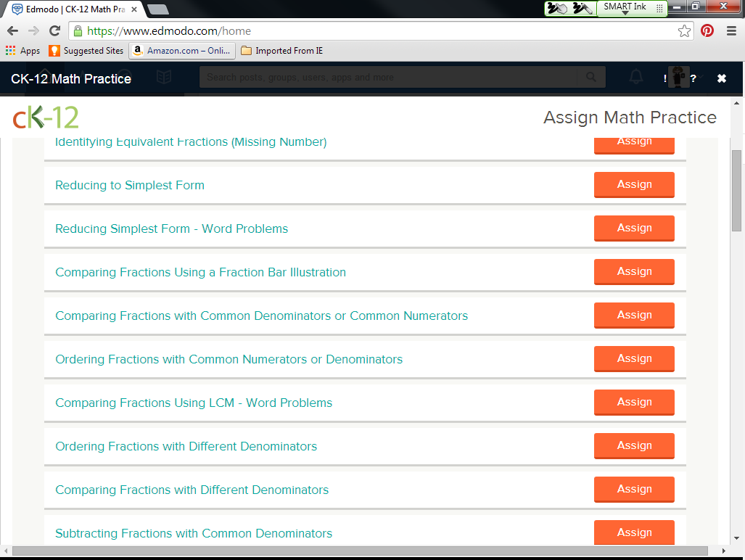This screenshot has width=745, height=560.
Task: Open Ordering Fractions with Common Numerators link
Action: [x=229, y=359]
